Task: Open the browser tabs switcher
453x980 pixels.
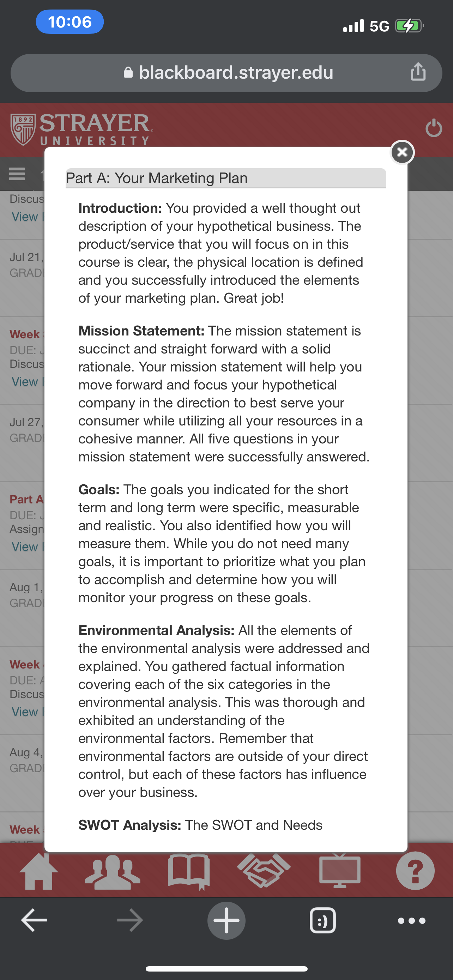Action: pos(322,921)
